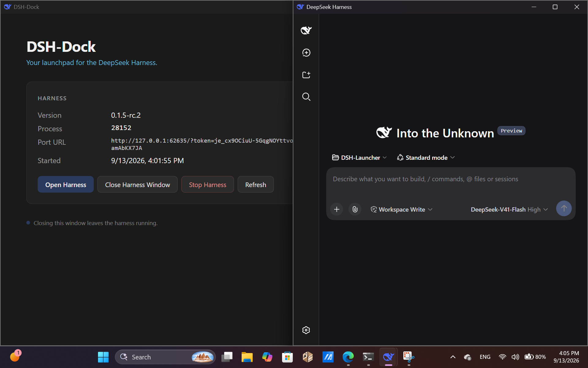
Task: Open the clock and date flyout
Action: 566,357
